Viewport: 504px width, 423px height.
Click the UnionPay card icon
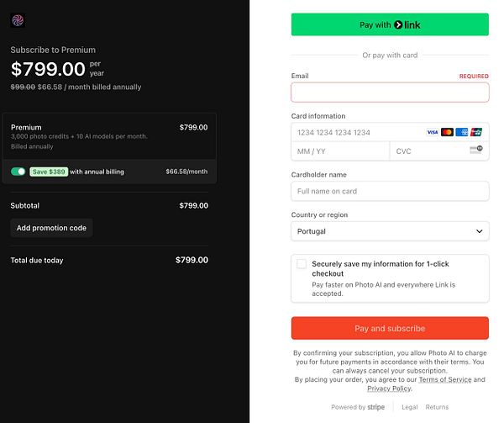click(476, 133)
